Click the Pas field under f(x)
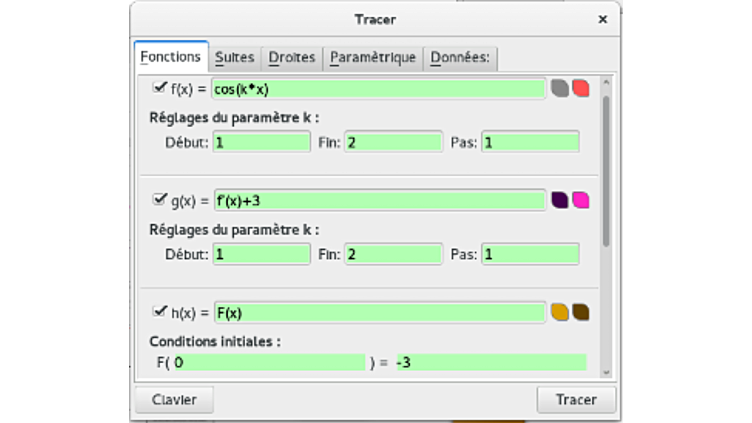This screenshot has height=423, width=752. click(529, 142)
